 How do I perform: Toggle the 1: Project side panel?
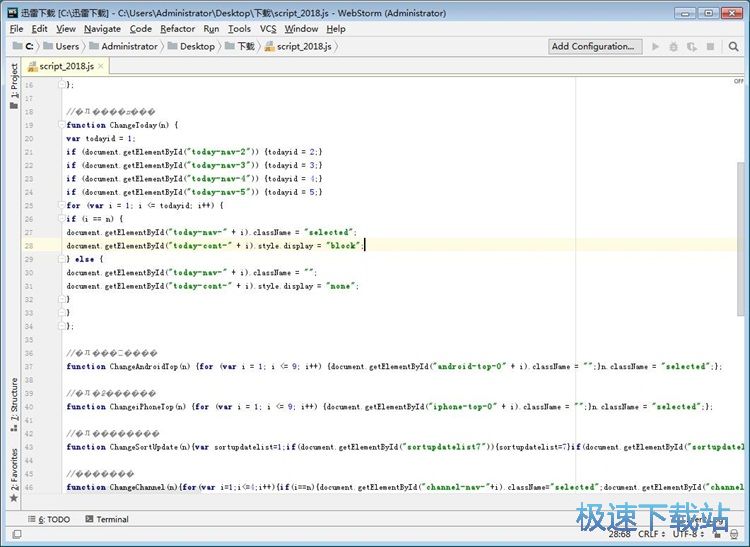pyautogui.click(x=14, y=85)
